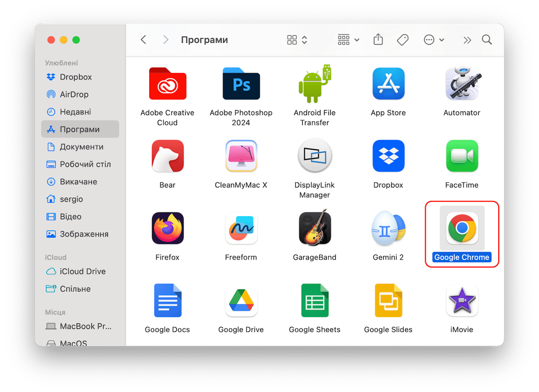
Task: Open Викачане in the sidebar
Action: click(80, 182)
